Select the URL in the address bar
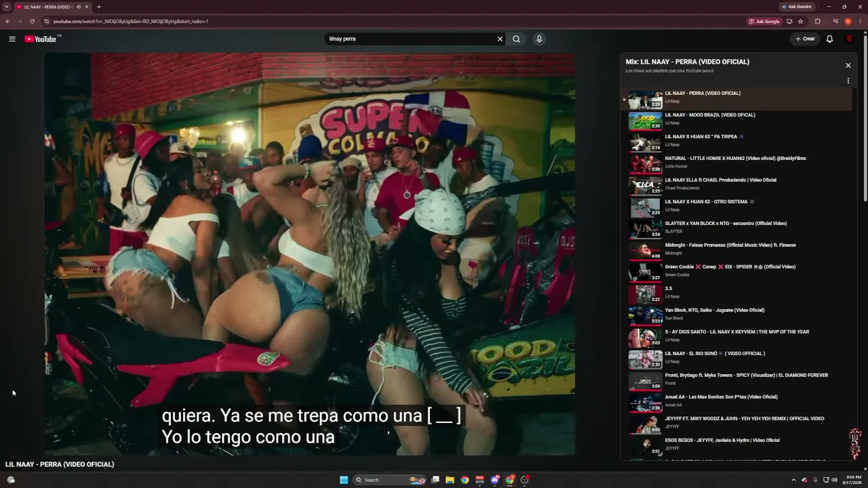The image size is (868, 488). click(x=131, y=21)
